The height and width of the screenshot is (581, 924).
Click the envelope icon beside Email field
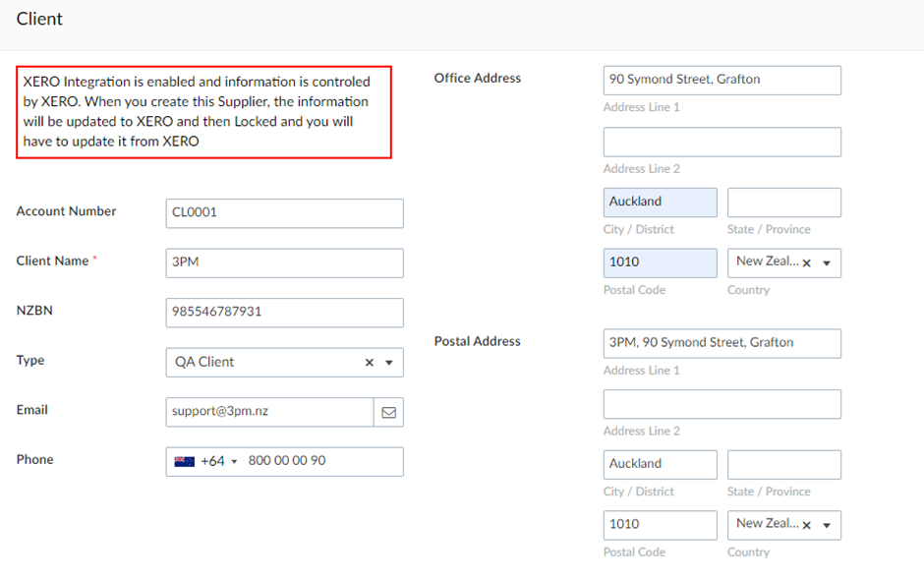(388, 413)
